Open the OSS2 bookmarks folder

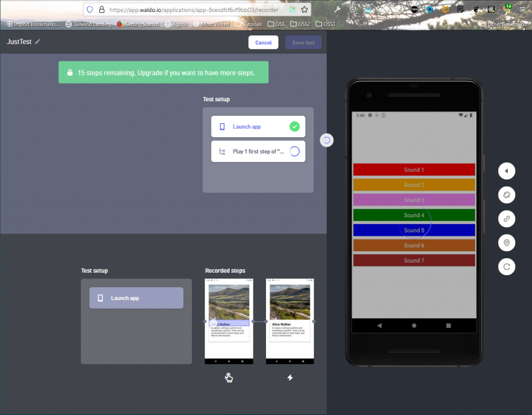coord(300,24)
